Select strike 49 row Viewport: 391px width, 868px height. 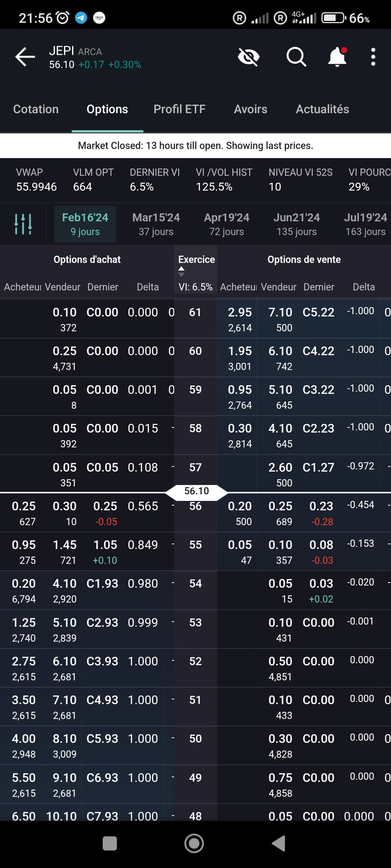[195, 784]
